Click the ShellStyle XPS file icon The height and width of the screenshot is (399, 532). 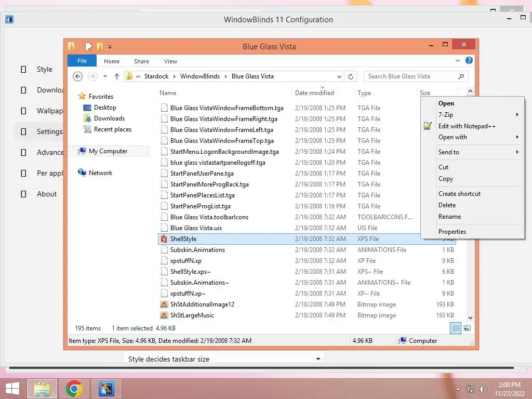[x=164, y=239]
